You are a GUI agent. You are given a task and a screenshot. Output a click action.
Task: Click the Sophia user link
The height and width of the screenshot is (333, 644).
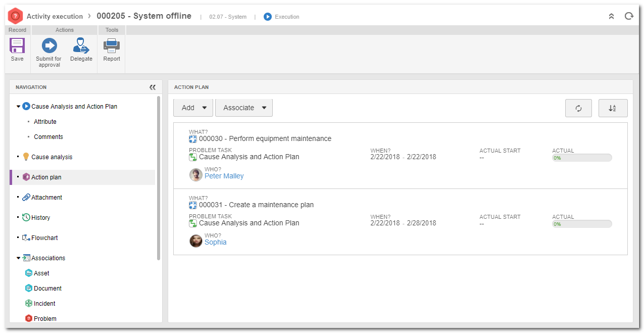coord(215,243)
